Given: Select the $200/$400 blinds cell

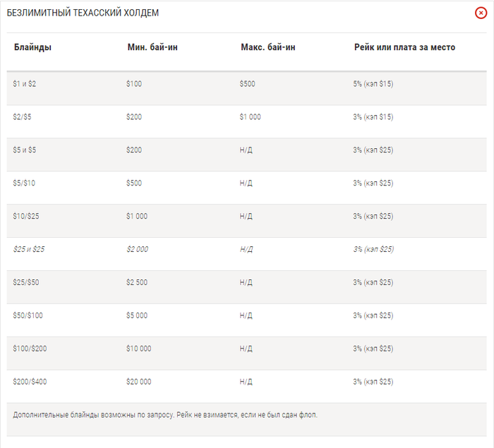Looking at the screenshot, I should coord(30,382).
